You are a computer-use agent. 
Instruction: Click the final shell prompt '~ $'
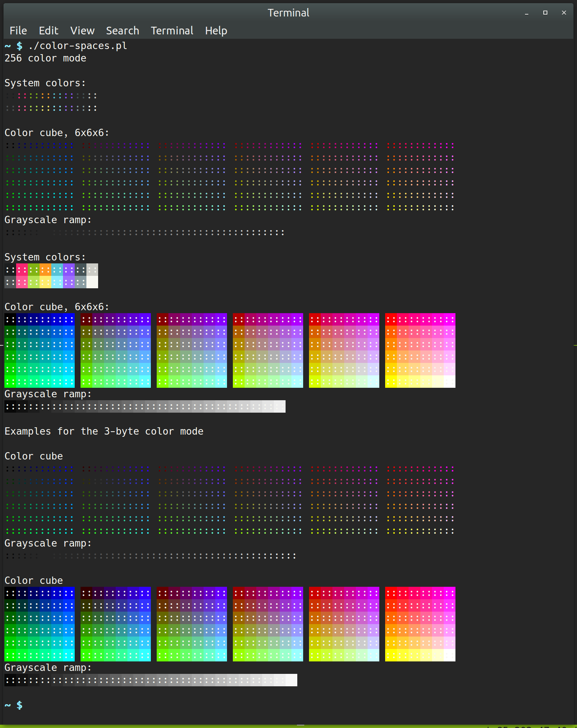[14, 705]
